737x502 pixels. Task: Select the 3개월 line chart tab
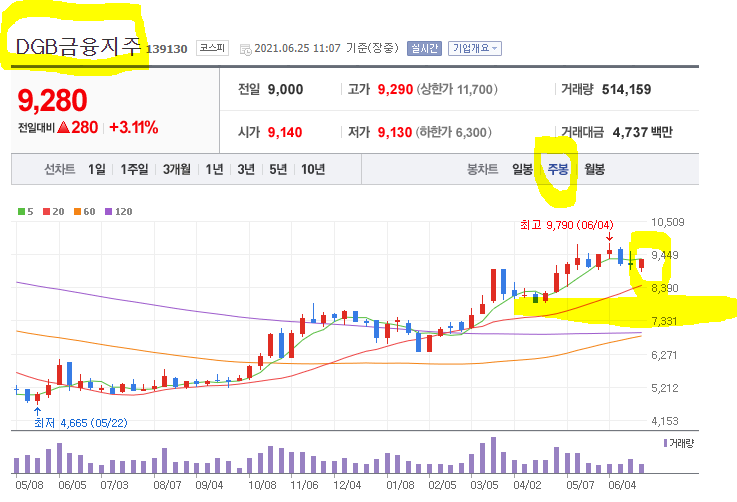pyautogui.click(x=177, y=169)
